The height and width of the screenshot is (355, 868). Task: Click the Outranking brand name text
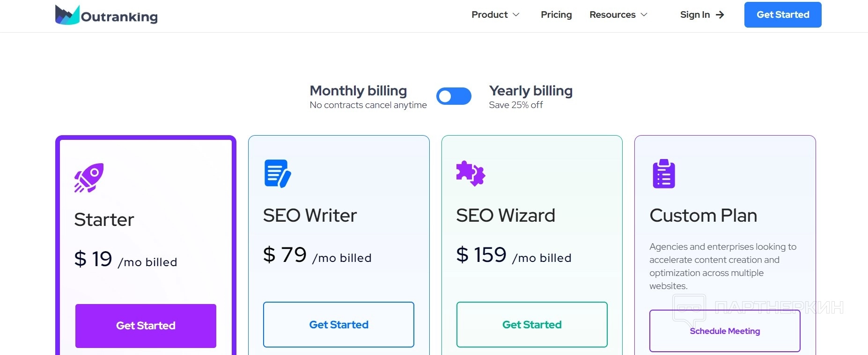pos(119,17)
